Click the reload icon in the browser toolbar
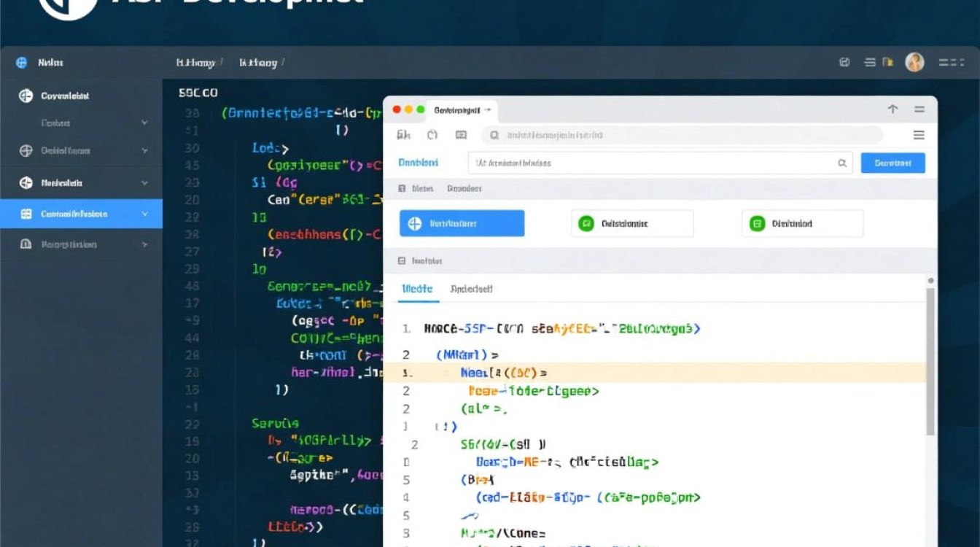Screen dimensions: 980x547 tap(432, 135)
